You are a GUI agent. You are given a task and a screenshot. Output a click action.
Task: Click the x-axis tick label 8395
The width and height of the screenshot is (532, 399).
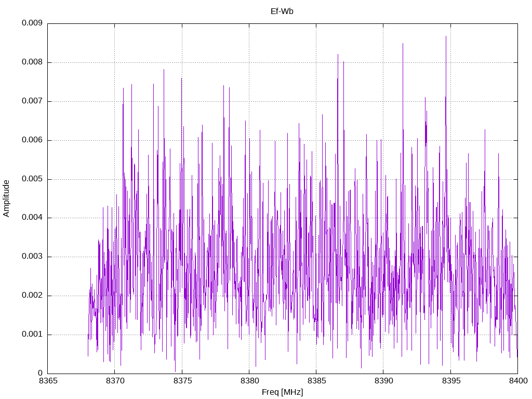pos(451,381)
